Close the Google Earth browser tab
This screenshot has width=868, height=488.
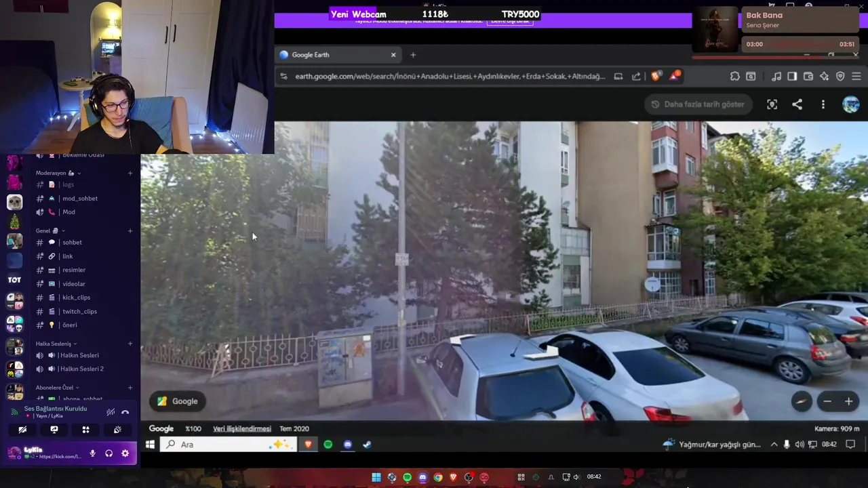click(393, 55)
